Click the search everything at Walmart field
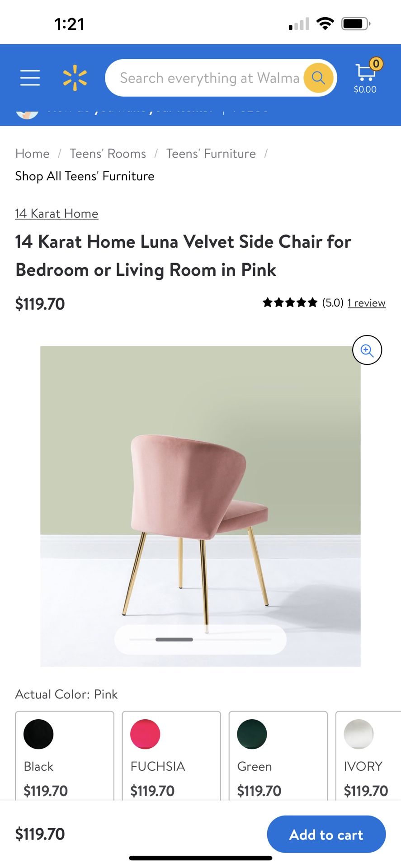This screenshot has height=868, width=401. [x=209, y=78]
